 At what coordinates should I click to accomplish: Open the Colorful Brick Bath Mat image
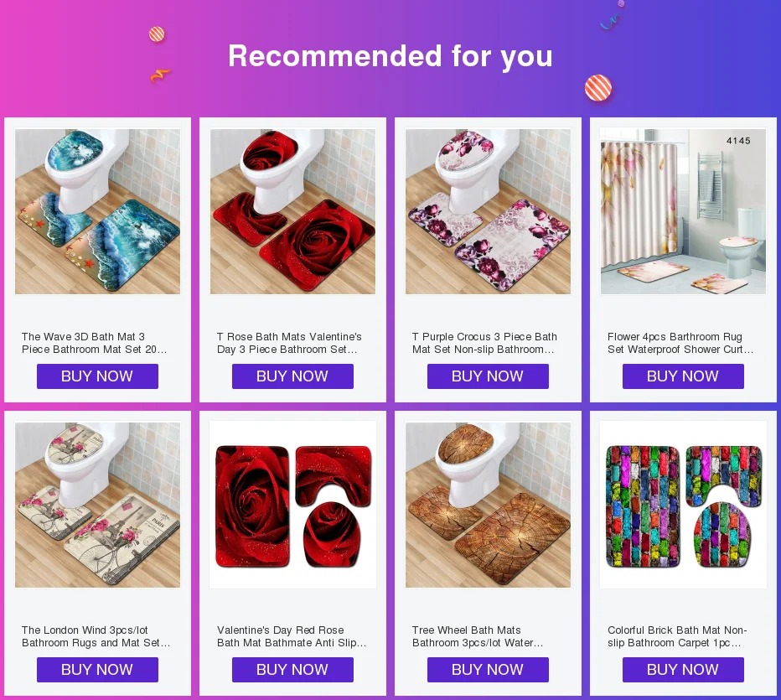point(684,505)
